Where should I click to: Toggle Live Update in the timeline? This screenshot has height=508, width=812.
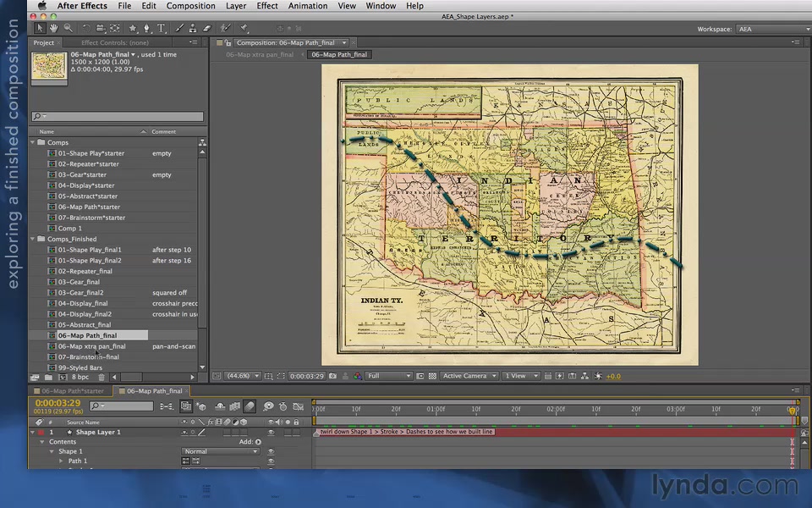tap(186, 406)
